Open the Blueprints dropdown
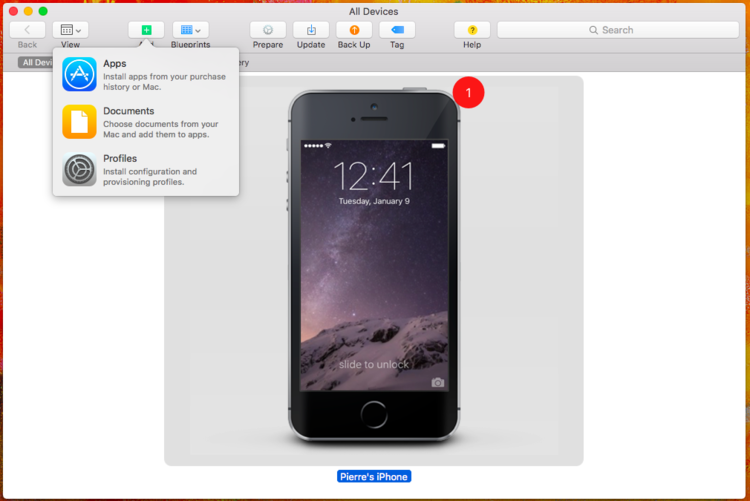The height and width of the screenshot is (501, 750). [x=190, y=30]
